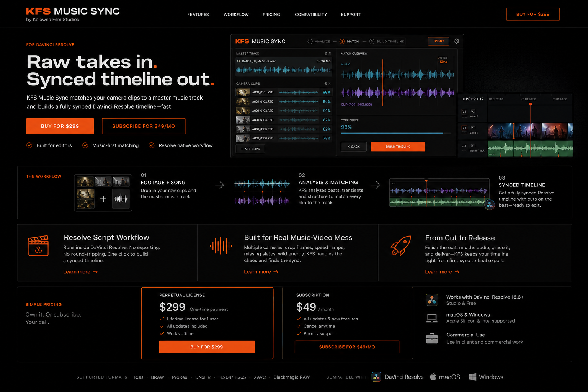This screenshot has width=588, height=392.
Task: Select the A001_0105.R3D camera clip row
Action: pyautogui.click(x=284, y=129)
